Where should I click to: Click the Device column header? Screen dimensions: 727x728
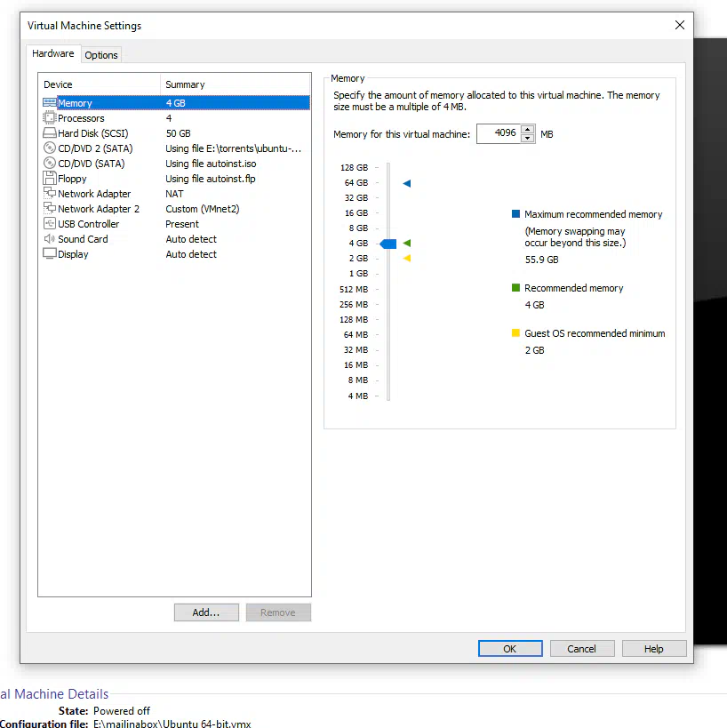tap(100, 84)
